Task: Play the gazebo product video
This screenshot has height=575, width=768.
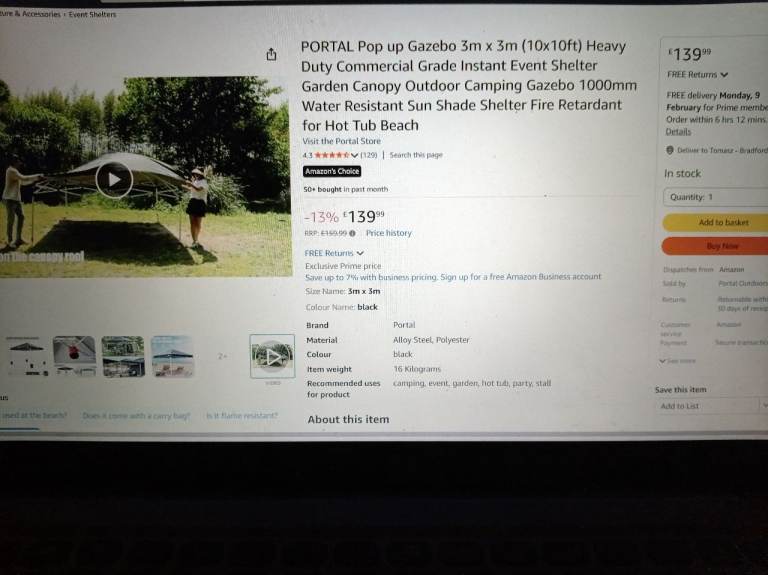Action: pos(114,180)
